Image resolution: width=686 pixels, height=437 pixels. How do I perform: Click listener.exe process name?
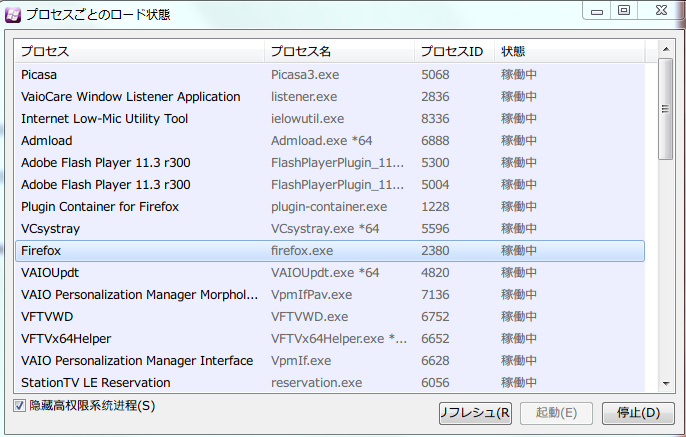tap(304, 97)
